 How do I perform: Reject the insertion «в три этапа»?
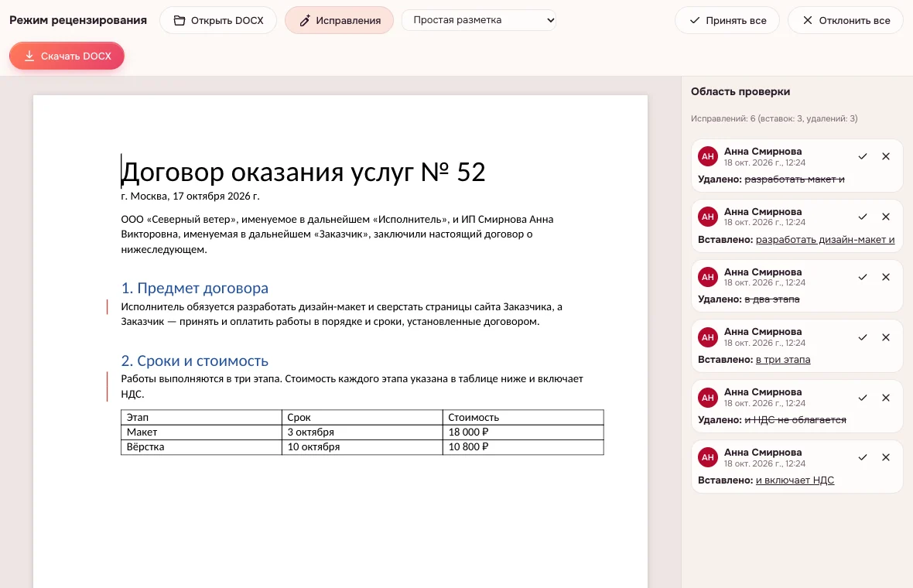pyautogui.click(x=886, y=337)
